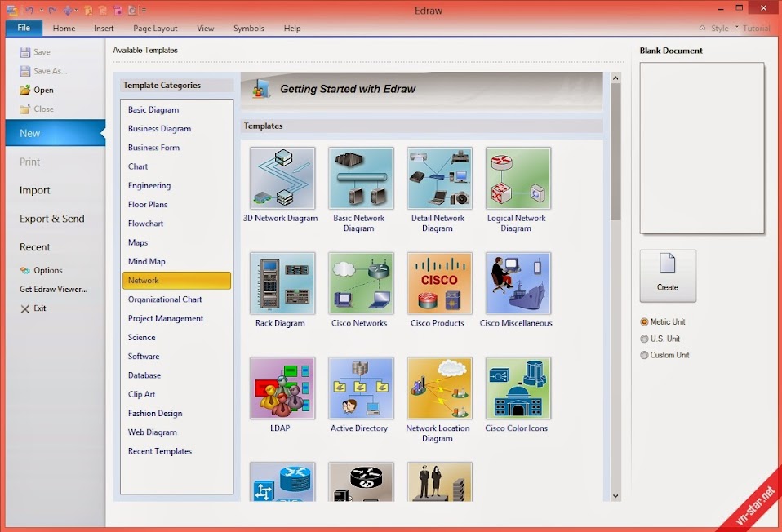Click the Edraw application logo icon

pyautogui.click(x=12, y=10)
